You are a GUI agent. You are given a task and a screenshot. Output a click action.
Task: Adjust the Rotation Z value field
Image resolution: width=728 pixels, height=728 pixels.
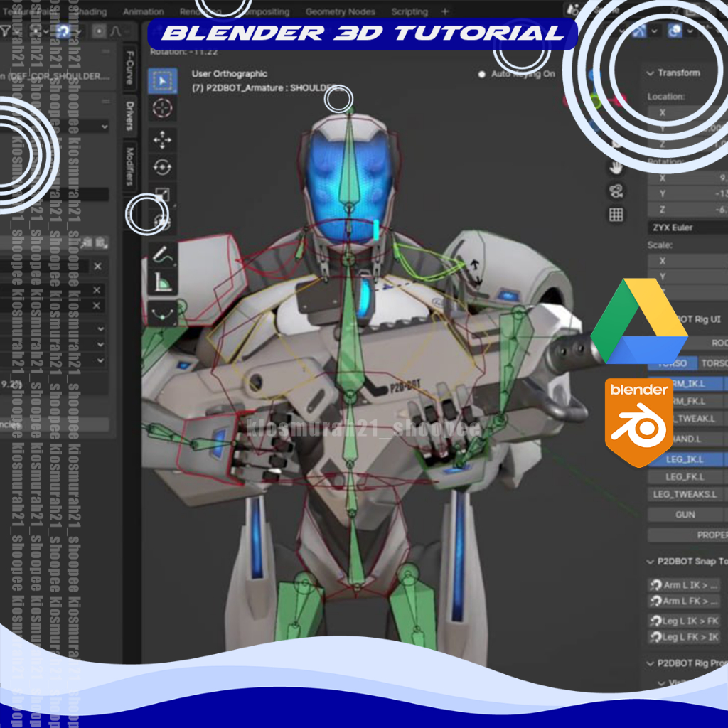[688, 210]
